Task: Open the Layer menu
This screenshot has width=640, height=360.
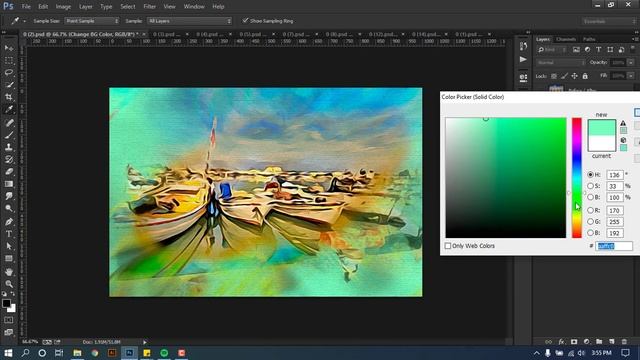Action: (x=86, y=7)
